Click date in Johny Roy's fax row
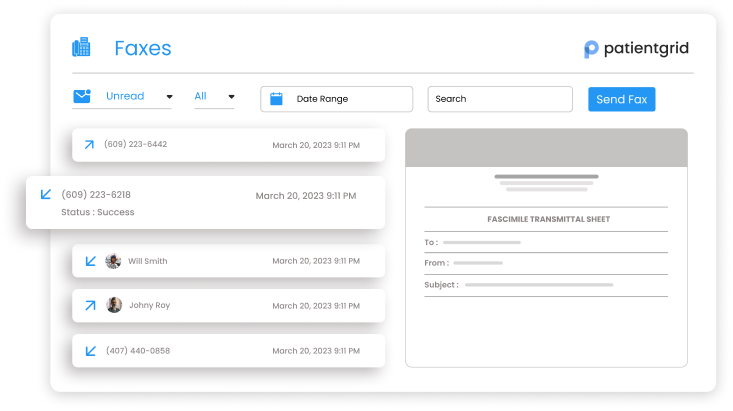The height and width of the screenshot is (411, 733). (x=316, y=306)
